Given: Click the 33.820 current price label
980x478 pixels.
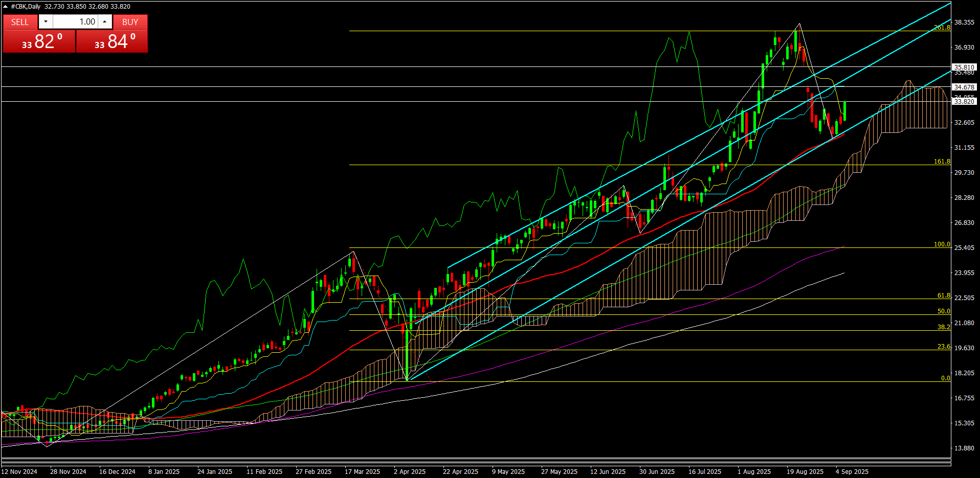Looking at the screenshot, I should click(964, 102).
